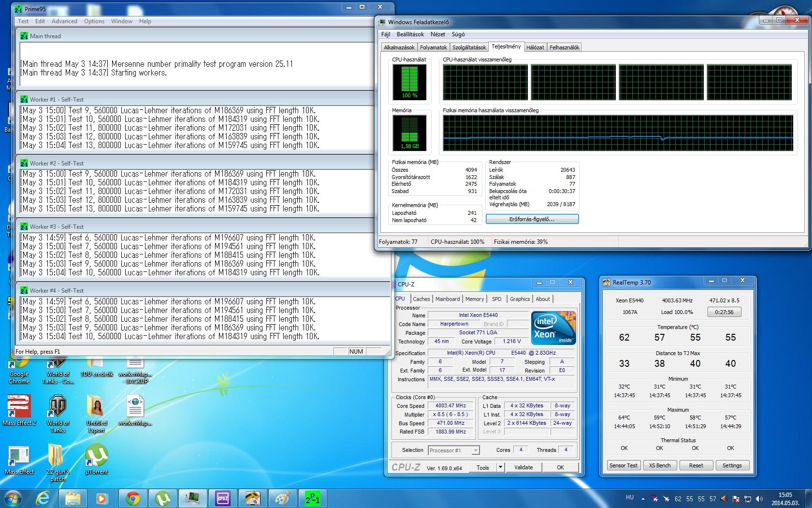The image size is (812, 508).
Task: Switch to CPU-Z Caches tab
Action: click(421, 299)
